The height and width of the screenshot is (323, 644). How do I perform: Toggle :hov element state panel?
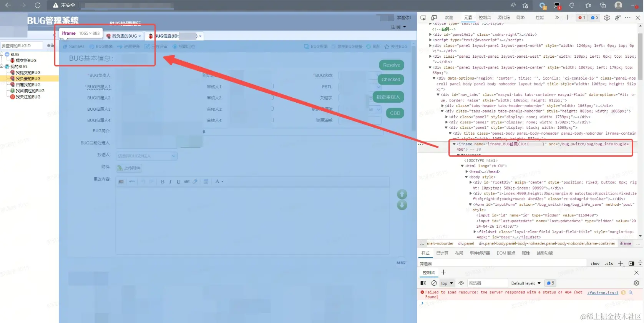[595, 264]
